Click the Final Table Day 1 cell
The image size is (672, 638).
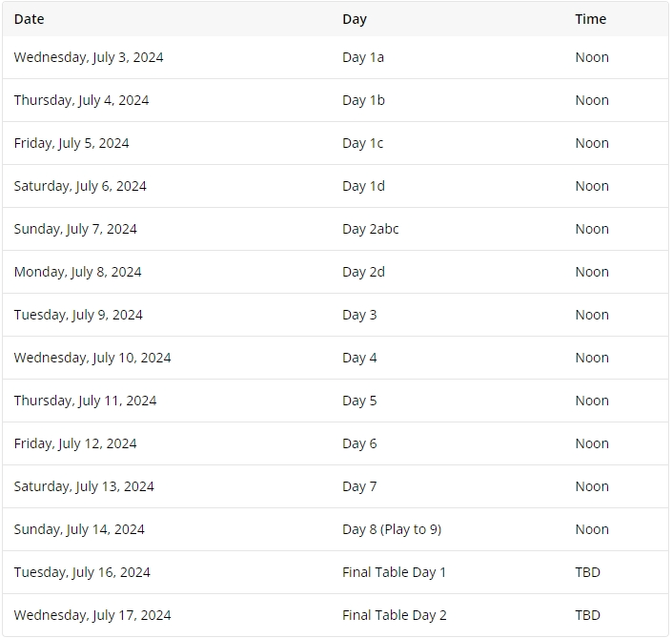coord(394,572)
